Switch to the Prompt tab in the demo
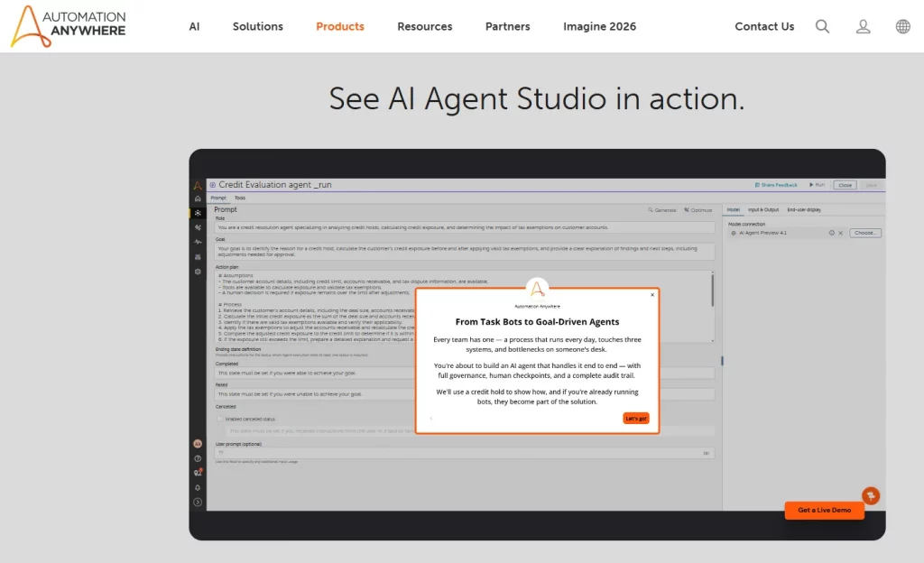924x563 pixels. click(x=218, y=198)
